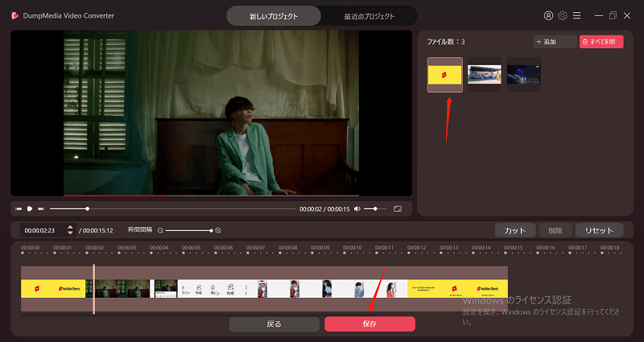
Task: Switch to 最近のプロジェクト tab
Action: 369,16
